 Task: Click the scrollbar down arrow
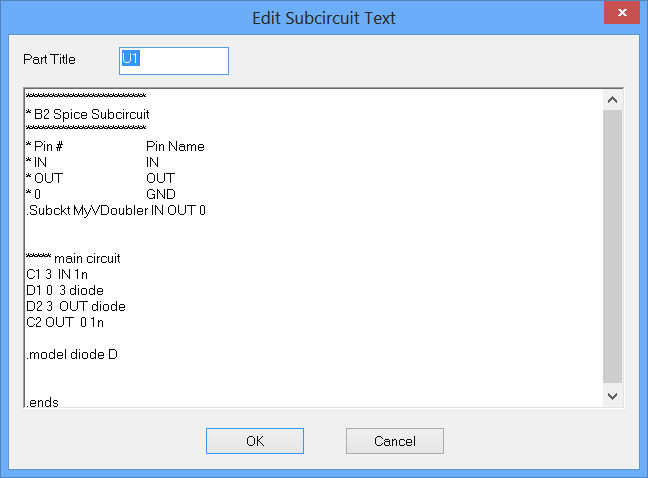pyautogui.click(x=613, y=397)
